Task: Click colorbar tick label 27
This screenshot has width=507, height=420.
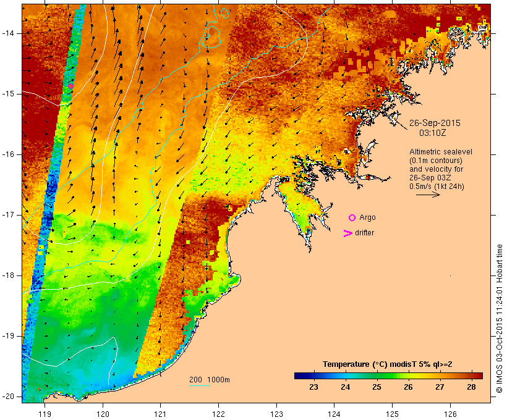Action: [x=440, y=387]
